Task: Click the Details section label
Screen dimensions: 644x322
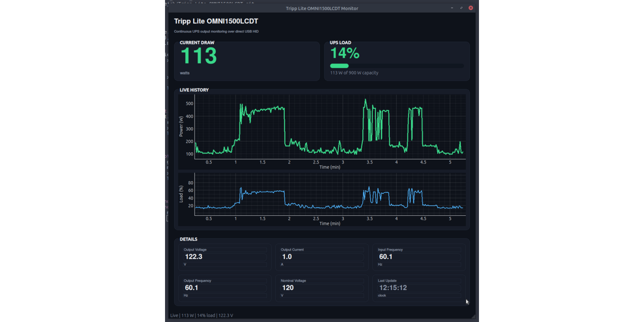Action: click(x=189, y=239)
